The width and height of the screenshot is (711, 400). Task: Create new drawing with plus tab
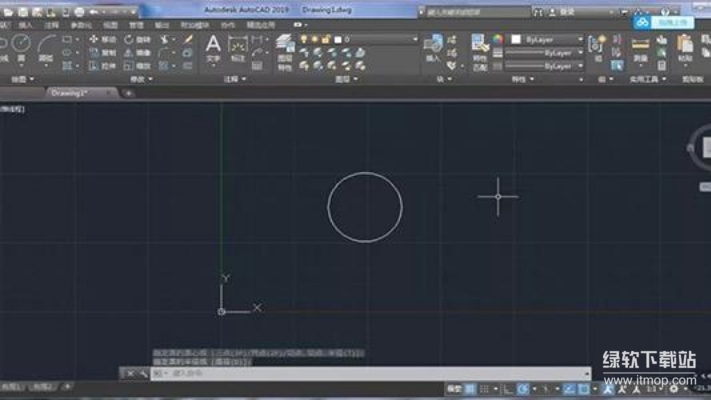tap(129, 93)
